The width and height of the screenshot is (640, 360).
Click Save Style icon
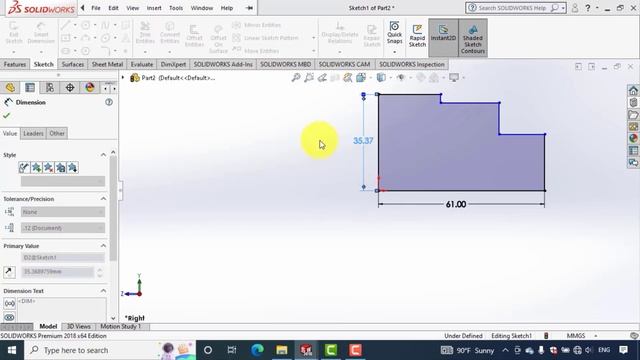point(61,167)
